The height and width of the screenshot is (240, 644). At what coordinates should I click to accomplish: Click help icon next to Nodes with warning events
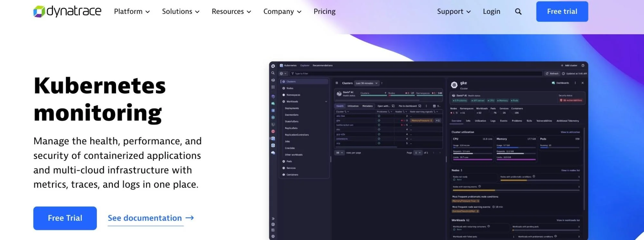point(479,186)
